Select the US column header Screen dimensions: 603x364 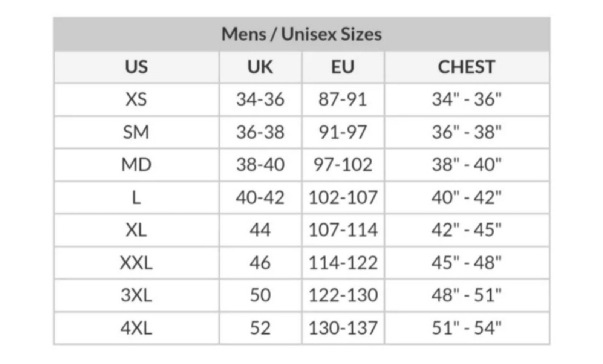pyautogui.click(x=136, y=67)
